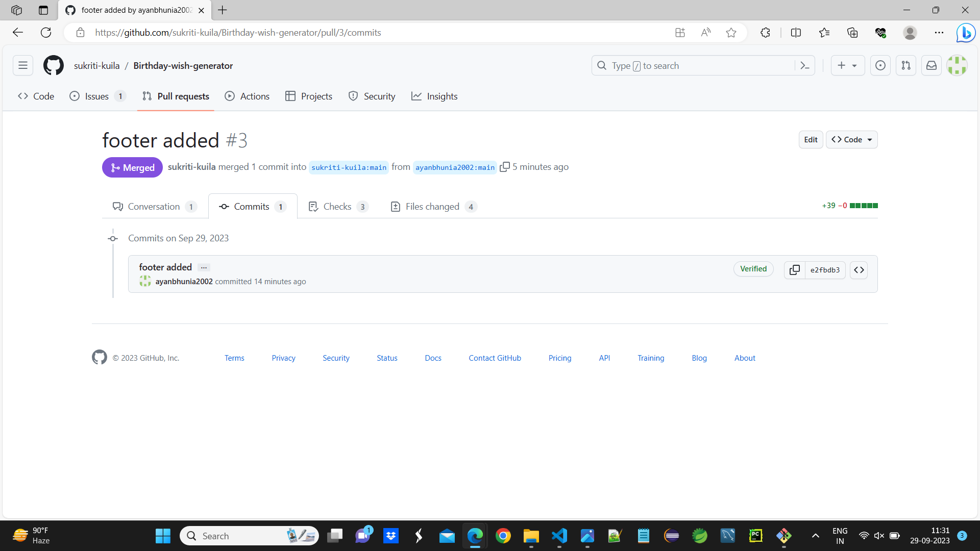The image size is (980, 551).
Task: Open the green Code dropdown
Action: (851, 139)
